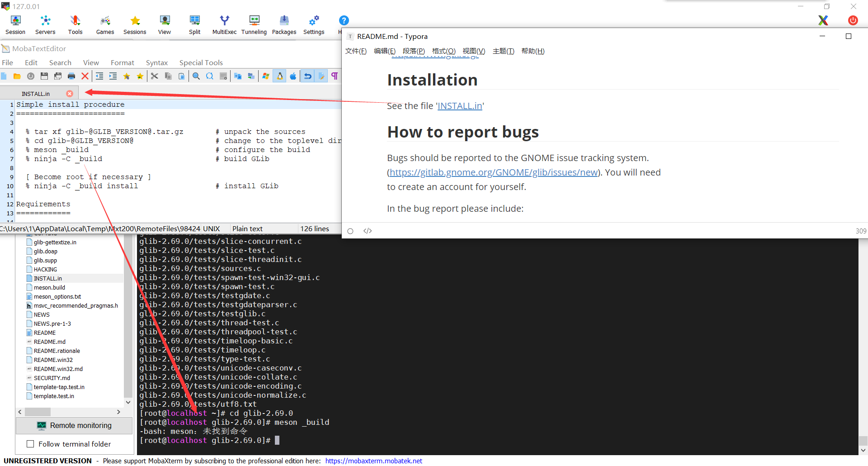Image resolution: width=868 pixels, height=466 pixels.
Task: Open the File menu in MobaTextEditor
Action: 7,62
